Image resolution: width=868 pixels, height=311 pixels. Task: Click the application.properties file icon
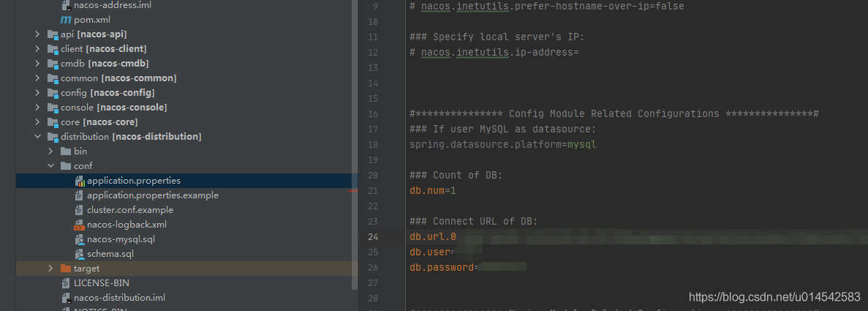point(79,181)
